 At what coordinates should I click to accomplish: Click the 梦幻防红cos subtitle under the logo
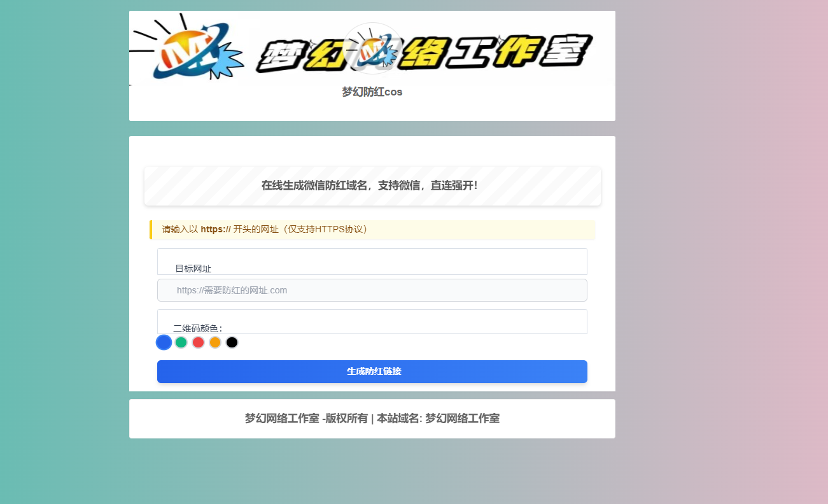click(372, 92)
